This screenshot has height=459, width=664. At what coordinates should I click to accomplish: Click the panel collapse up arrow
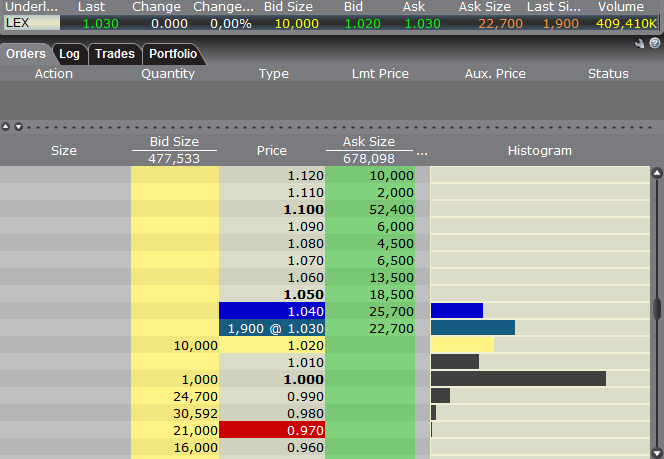pos(6,126)
